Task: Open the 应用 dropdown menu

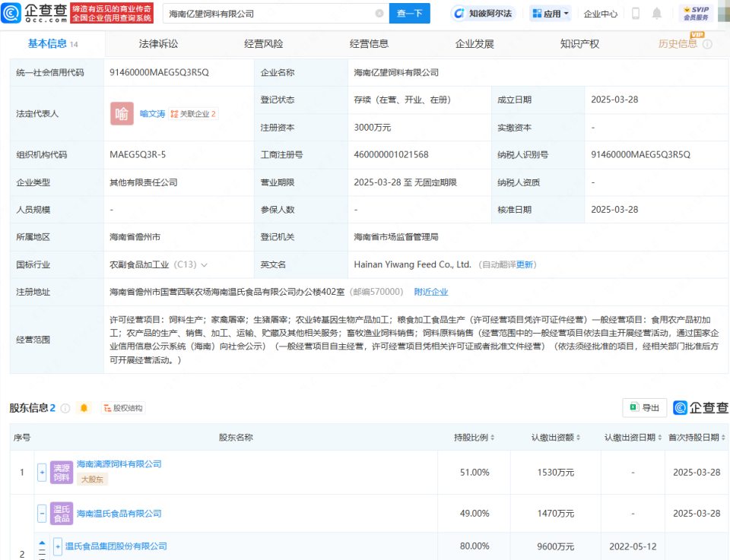Action: point(549,13)
